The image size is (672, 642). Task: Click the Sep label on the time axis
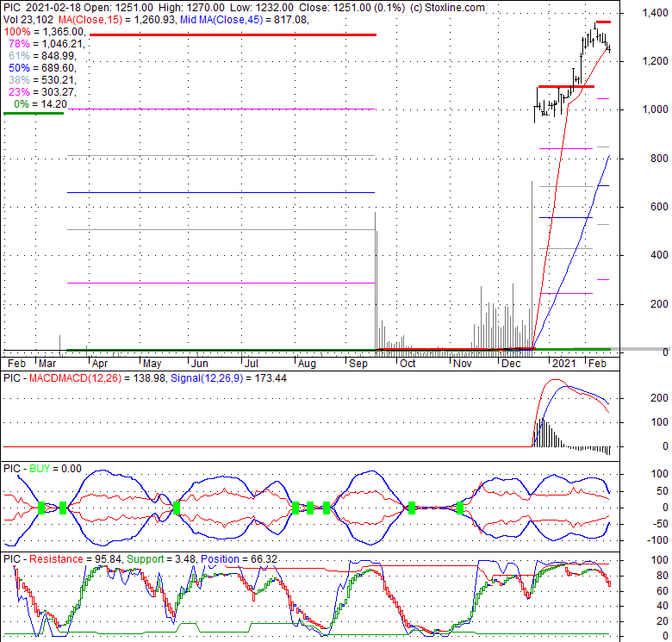point(358,364)
